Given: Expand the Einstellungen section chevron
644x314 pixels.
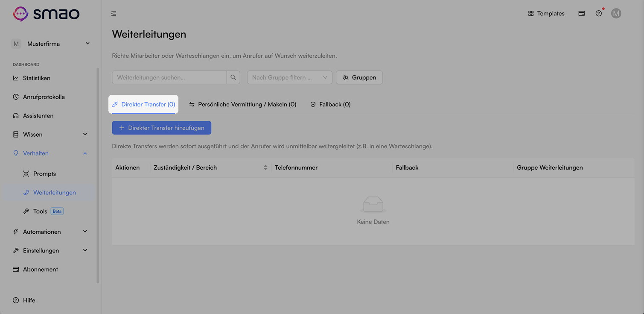Looking at the screenshot, I should 85,251.
